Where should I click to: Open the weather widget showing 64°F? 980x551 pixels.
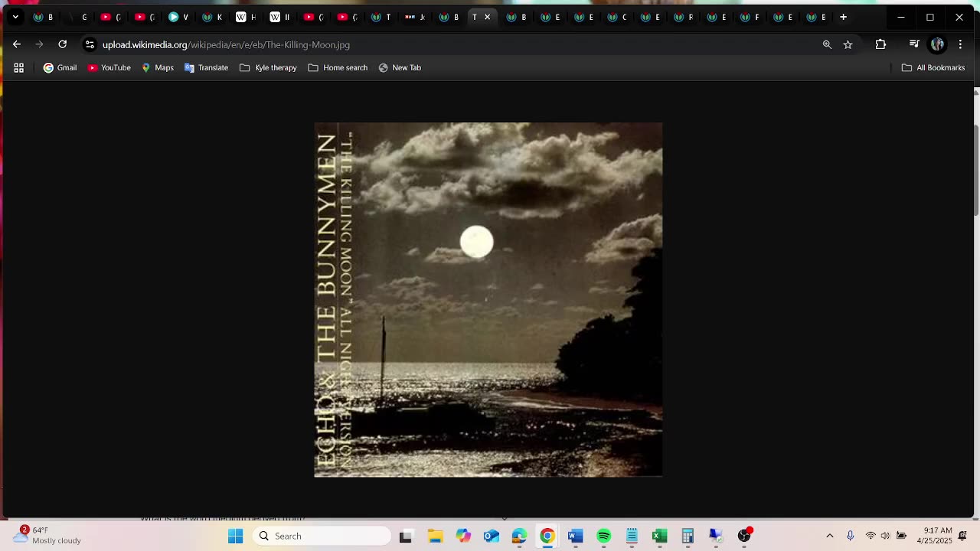pos(47,535)
